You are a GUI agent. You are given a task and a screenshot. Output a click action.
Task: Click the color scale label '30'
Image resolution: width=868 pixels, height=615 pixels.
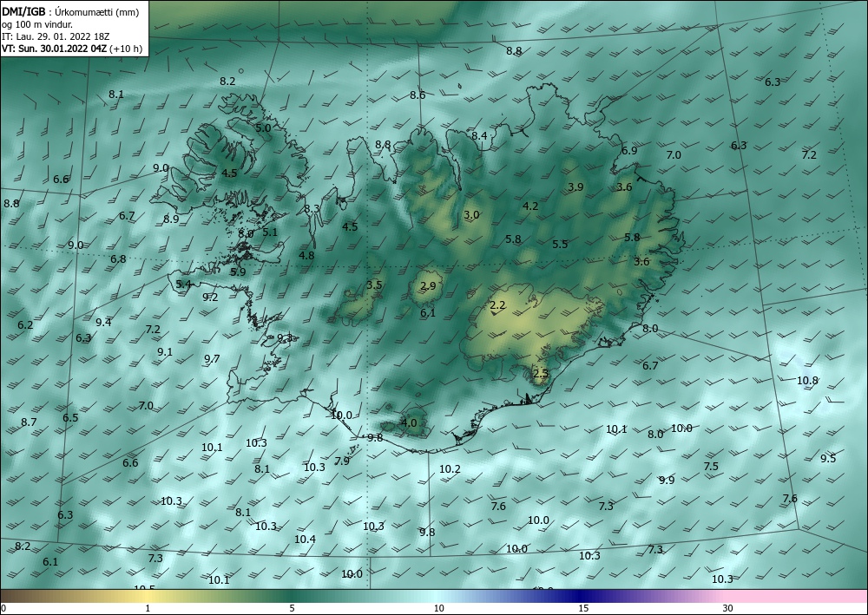coord(727,608)
